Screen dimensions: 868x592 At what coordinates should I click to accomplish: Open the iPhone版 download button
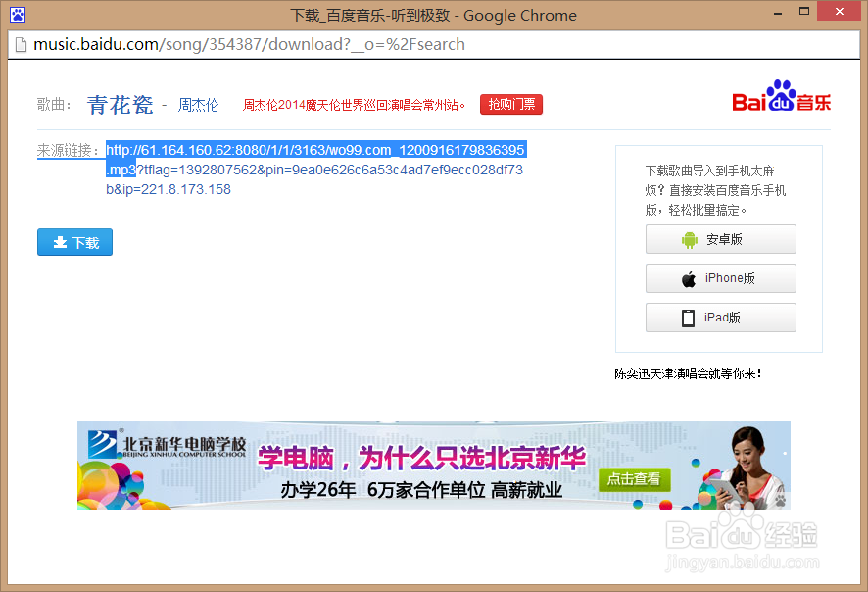click(721, 278)
